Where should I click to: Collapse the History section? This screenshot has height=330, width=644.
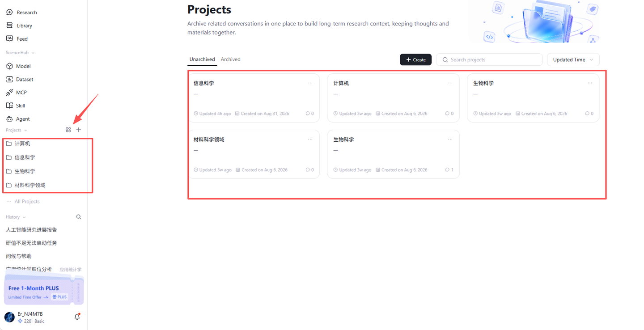(16, 217)
